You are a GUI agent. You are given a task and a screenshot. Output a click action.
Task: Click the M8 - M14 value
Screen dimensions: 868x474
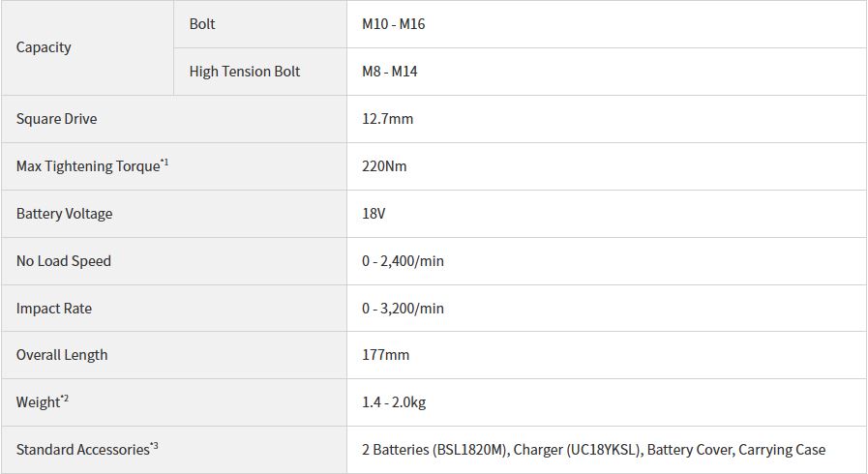(390, 72)
